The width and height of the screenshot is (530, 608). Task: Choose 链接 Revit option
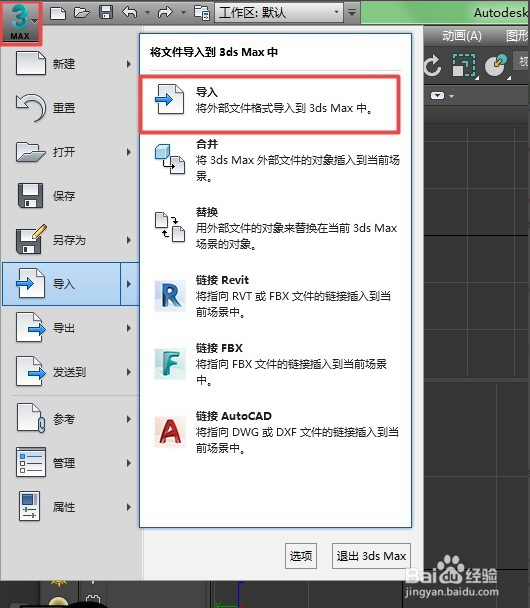point(275,296)
